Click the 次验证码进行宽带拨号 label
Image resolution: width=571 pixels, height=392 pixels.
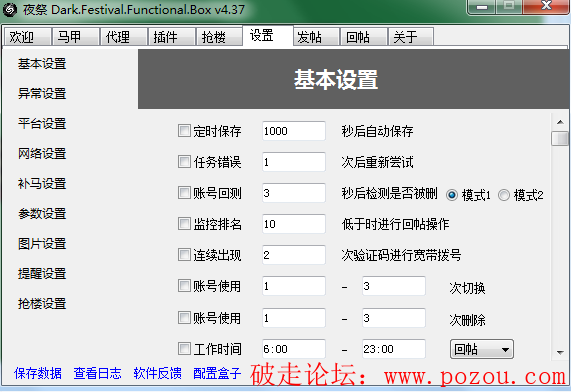pyautogui.click(x=401, y=255)
